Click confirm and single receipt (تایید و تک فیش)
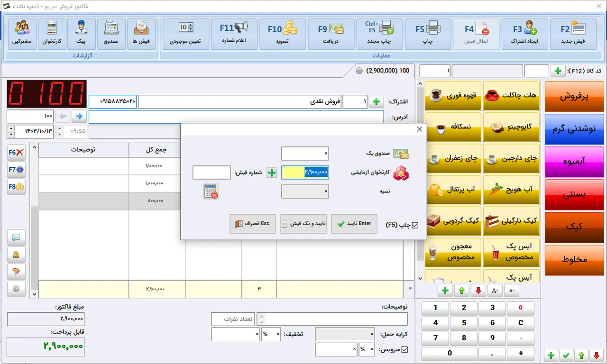The image size is (607, 364). [x=303, y=224]
